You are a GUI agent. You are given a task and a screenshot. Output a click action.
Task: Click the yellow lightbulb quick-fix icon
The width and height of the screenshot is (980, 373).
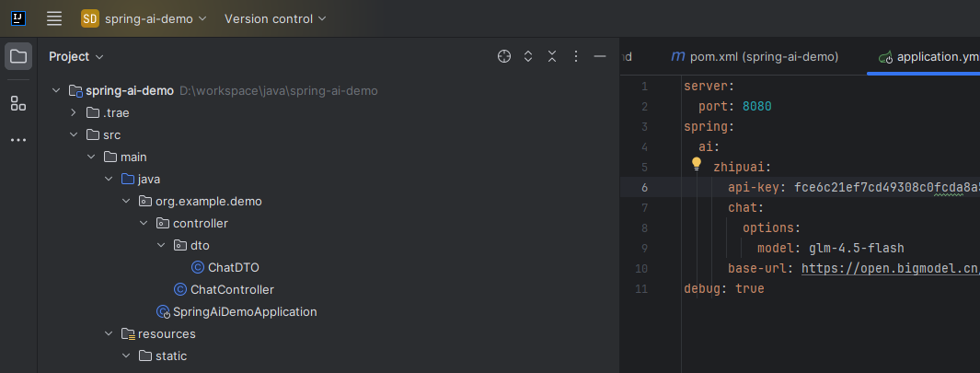coord(697,165)
